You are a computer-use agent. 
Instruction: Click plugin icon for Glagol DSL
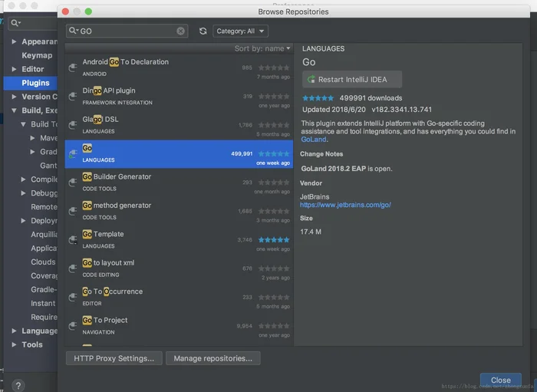73,125
